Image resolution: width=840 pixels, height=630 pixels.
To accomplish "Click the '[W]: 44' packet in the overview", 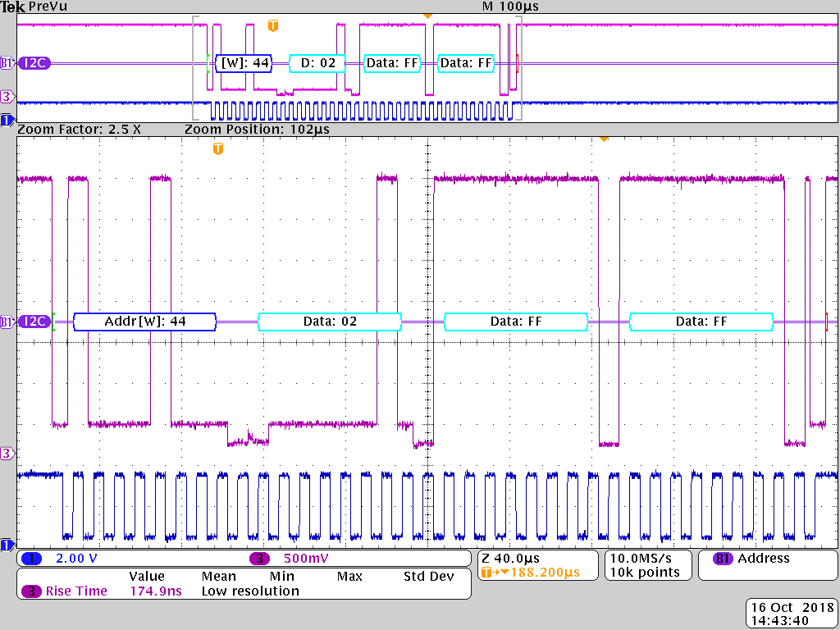I will click(244, 63).
